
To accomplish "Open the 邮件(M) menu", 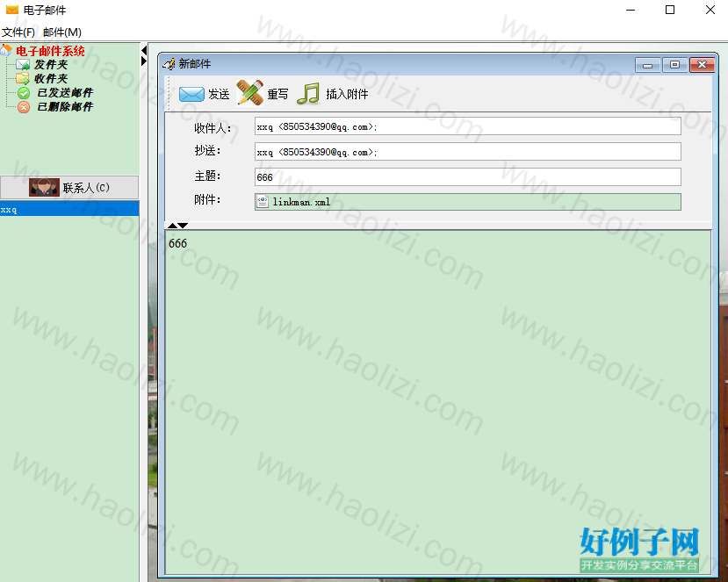I will click(x=62, y=32).
